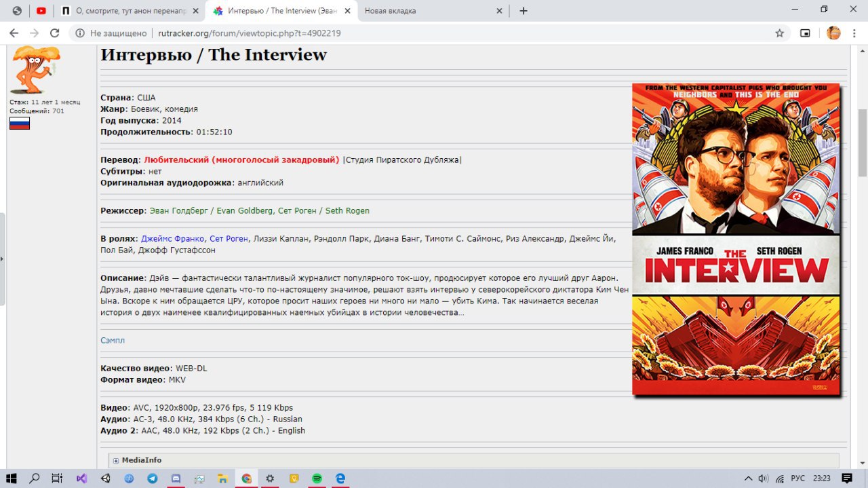The height and width of the screenshot is (488, 868).
Task: Open the Сэмпл sample link
Action: tap(113, 340)
